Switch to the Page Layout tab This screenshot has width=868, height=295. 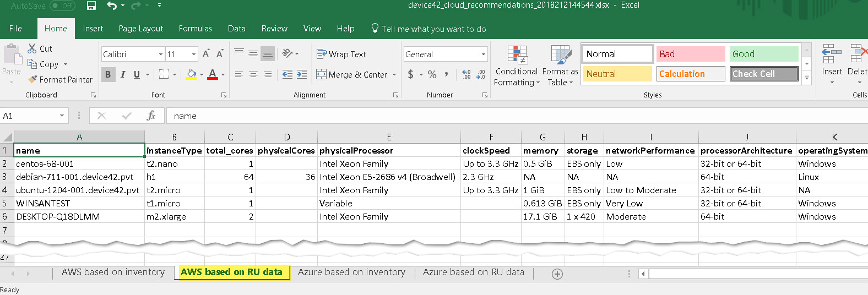click(x=141, y=29)
